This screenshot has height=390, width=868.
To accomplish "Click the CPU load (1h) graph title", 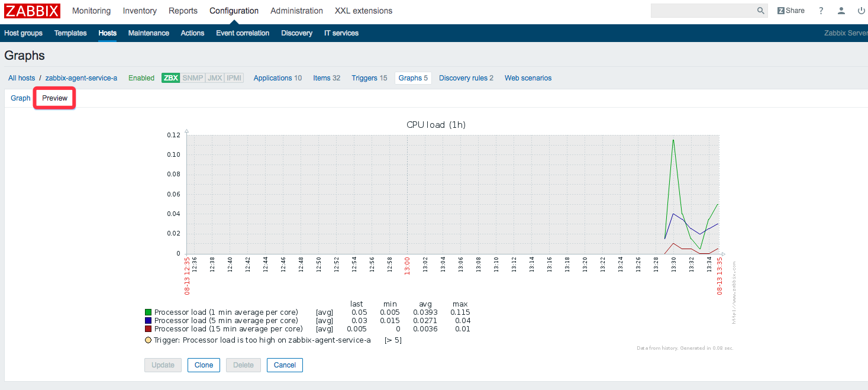I will [436, 125].
